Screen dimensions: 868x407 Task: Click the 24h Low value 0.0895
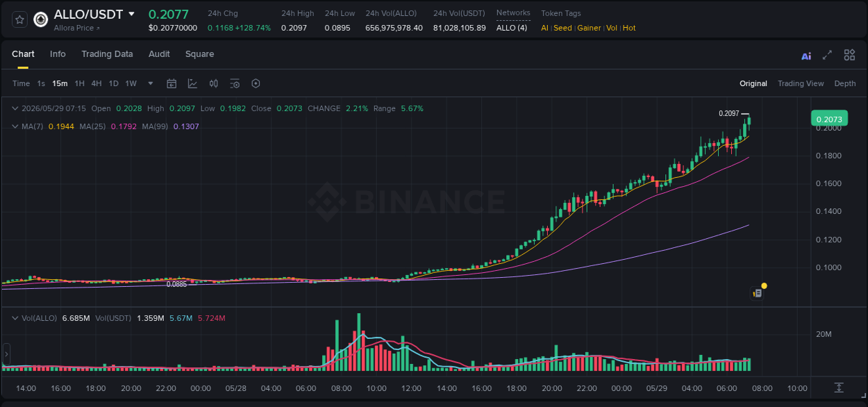point(337,28)
